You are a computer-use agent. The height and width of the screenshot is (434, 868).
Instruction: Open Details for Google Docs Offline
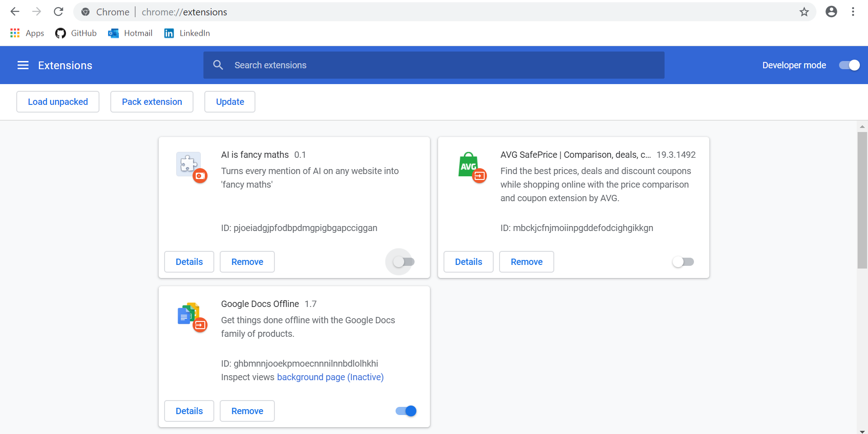coord(189,411)
